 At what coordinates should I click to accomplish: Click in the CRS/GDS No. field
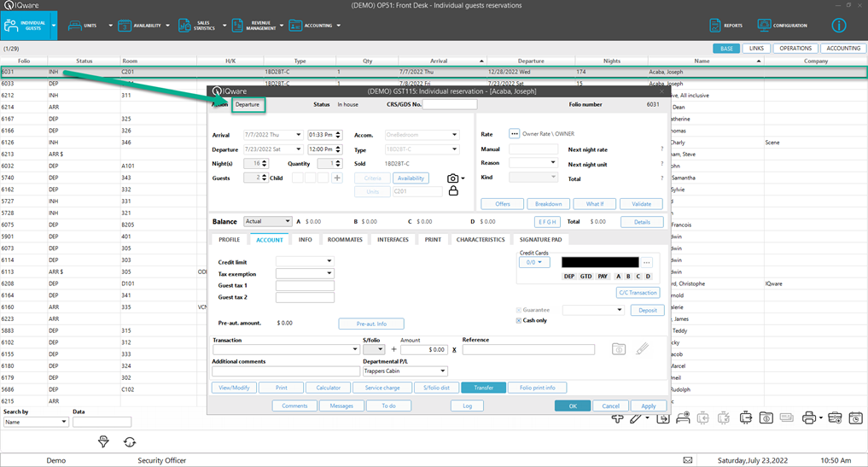point(450,104)
